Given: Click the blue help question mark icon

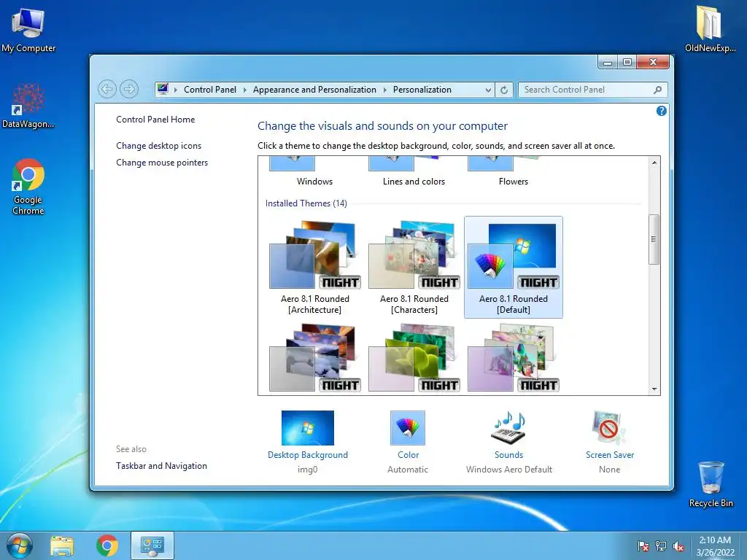Looking at the screenshot, I should [661, 111].
